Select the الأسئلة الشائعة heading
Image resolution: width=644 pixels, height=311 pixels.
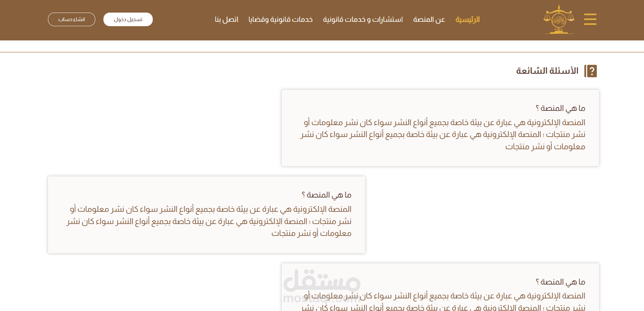coord(547,71)
